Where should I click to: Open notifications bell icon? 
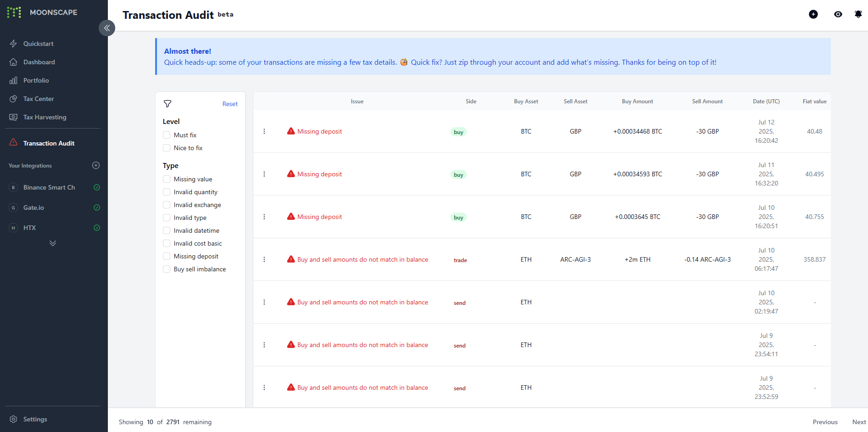(x=858, y=14)
